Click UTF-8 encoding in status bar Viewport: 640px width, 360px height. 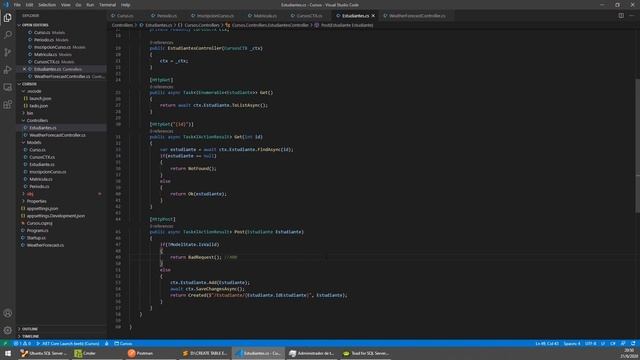pyautogui.click(x=591, y=344)
